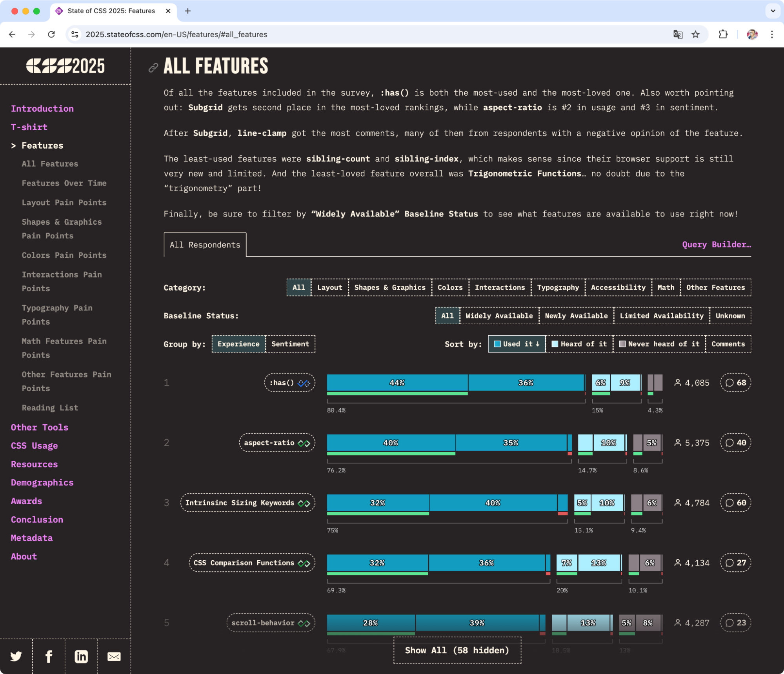Group features by Sentiment
Screen dimensions: 784x674
(290, 344)
